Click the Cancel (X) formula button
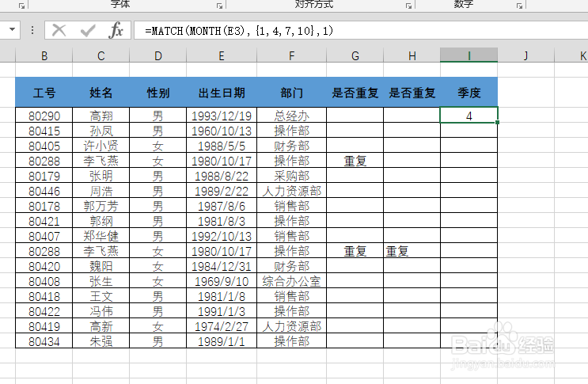Image resolution: width=588 pixels, height=384 pixels. click(x=59, y=30)
